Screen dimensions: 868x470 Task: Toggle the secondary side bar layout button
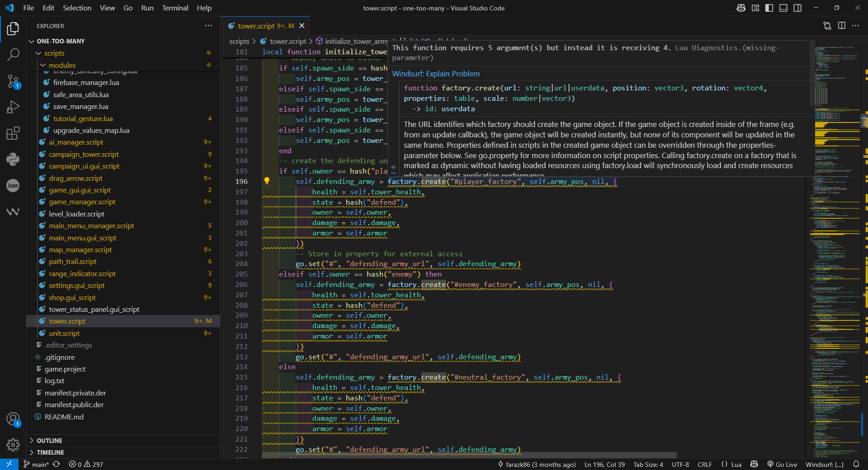pos(797,8)
